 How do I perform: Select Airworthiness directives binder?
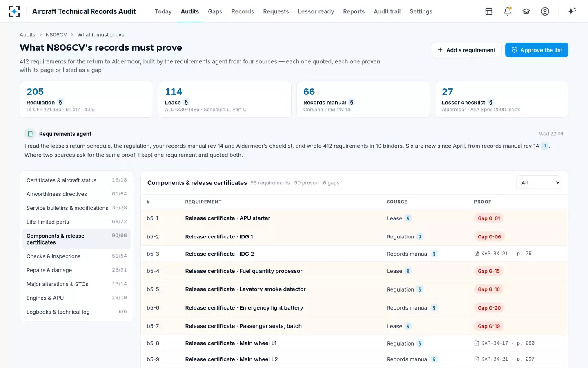pos(77,194)
